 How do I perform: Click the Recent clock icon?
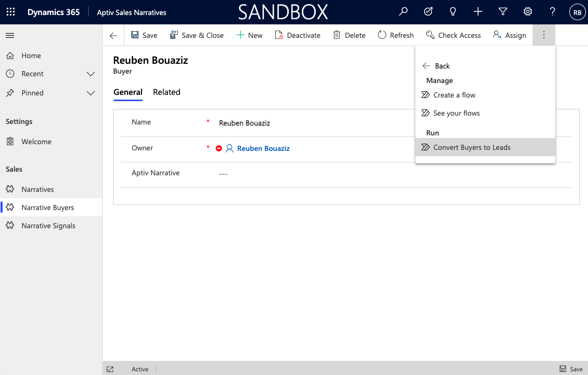(10, 74)
